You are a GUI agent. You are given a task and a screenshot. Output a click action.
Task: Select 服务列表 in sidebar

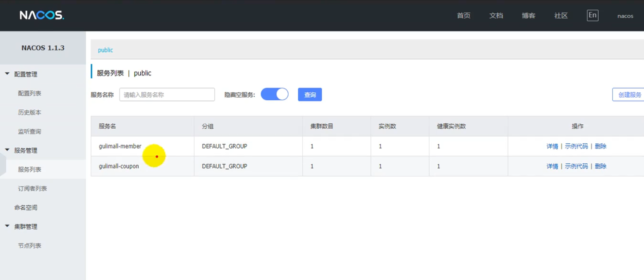pos(30,170)
